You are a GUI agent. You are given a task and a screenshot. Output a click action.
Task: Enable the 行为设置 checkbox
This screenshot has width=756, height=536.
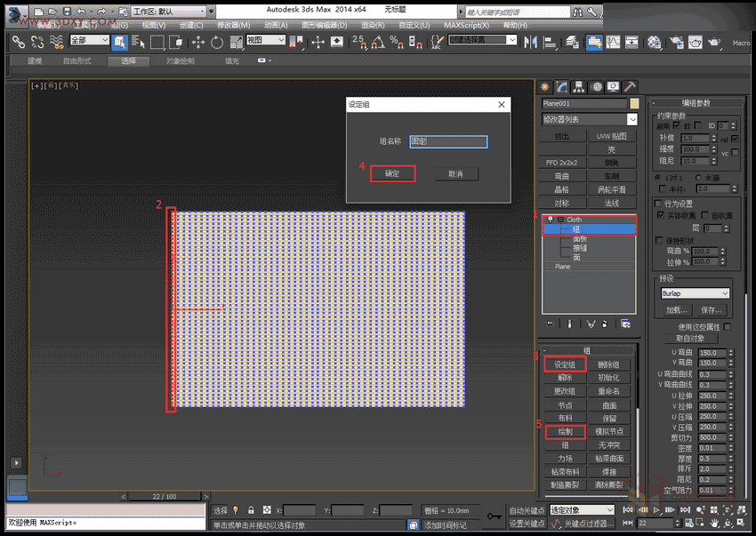[659, 204]
